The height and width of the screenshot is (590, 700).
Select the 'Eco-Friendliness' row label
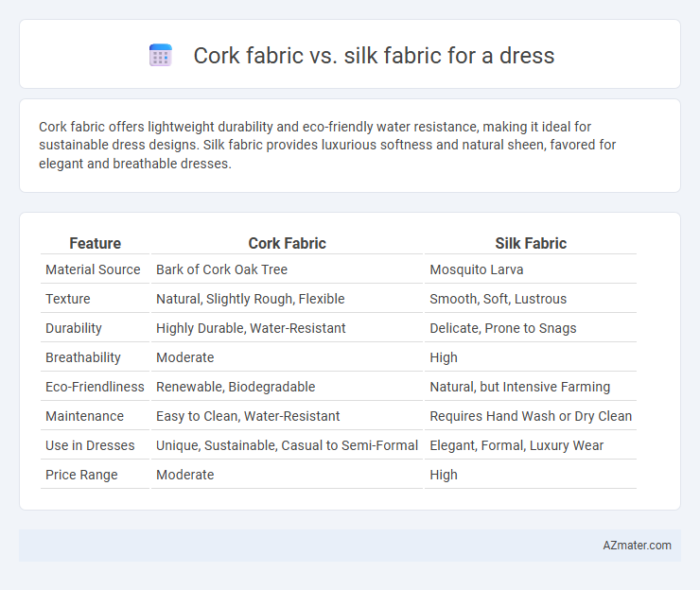[95, 387]
